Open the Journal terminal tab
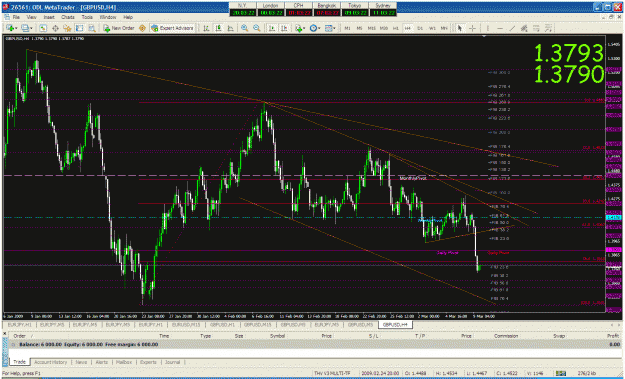 (172, 362)
